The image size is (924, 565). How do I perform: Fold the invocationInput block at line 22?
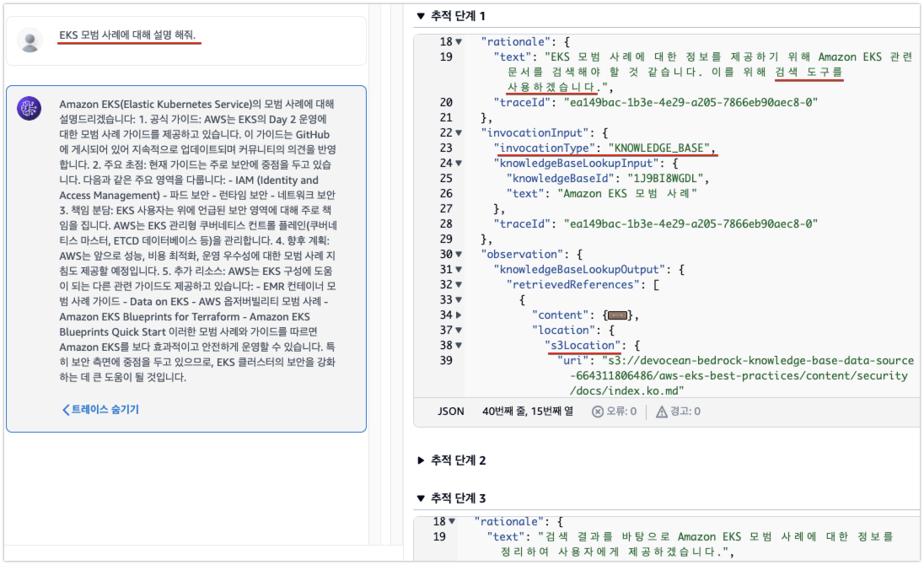point(459,133)
